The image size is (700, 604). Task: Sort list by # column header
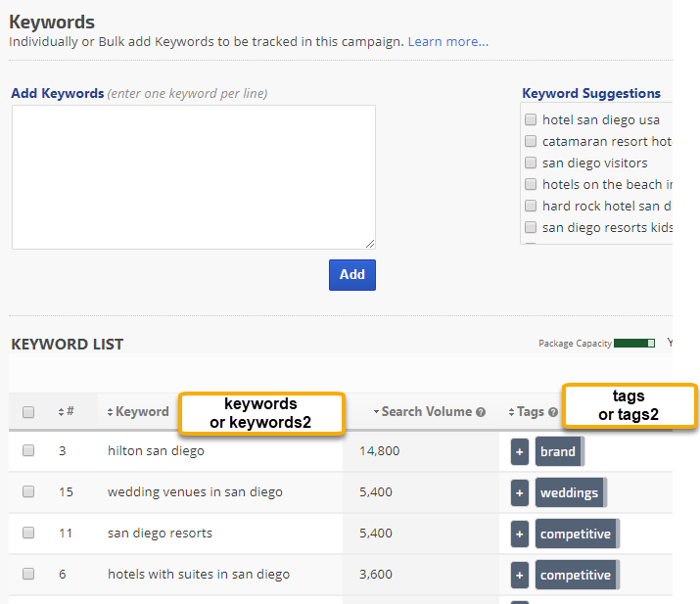(x=67, y=412)
